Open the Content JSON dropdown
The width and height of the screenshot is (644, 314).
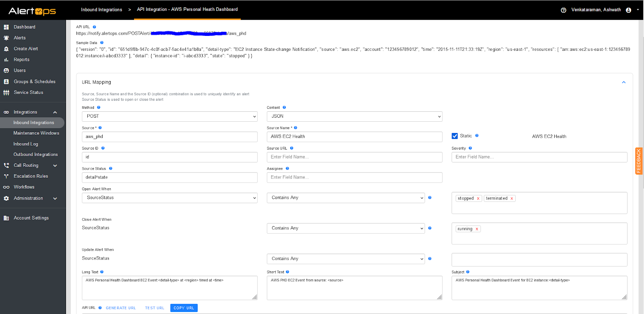coord(354,116)
